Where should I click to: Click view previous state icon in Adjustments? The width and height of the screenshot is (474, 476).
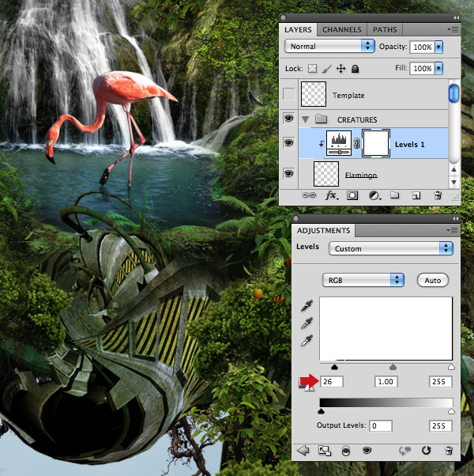[405, 451]
